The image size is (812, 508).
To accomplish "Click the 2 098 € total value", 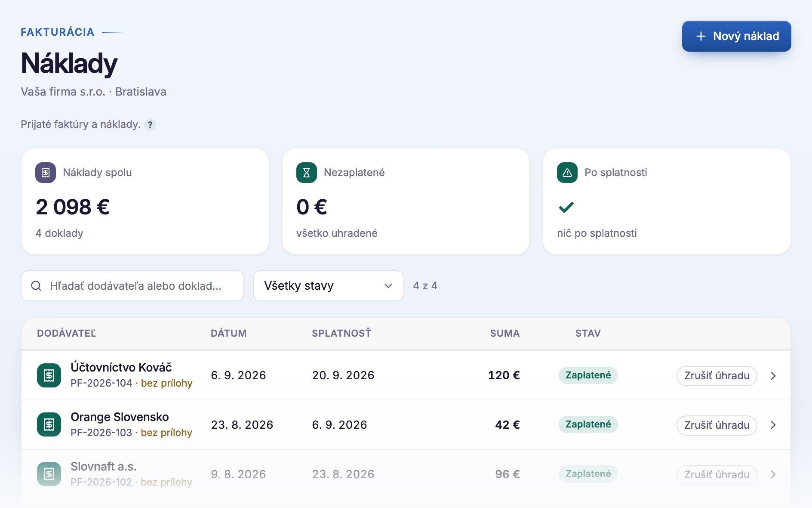I will click(73, 207).
